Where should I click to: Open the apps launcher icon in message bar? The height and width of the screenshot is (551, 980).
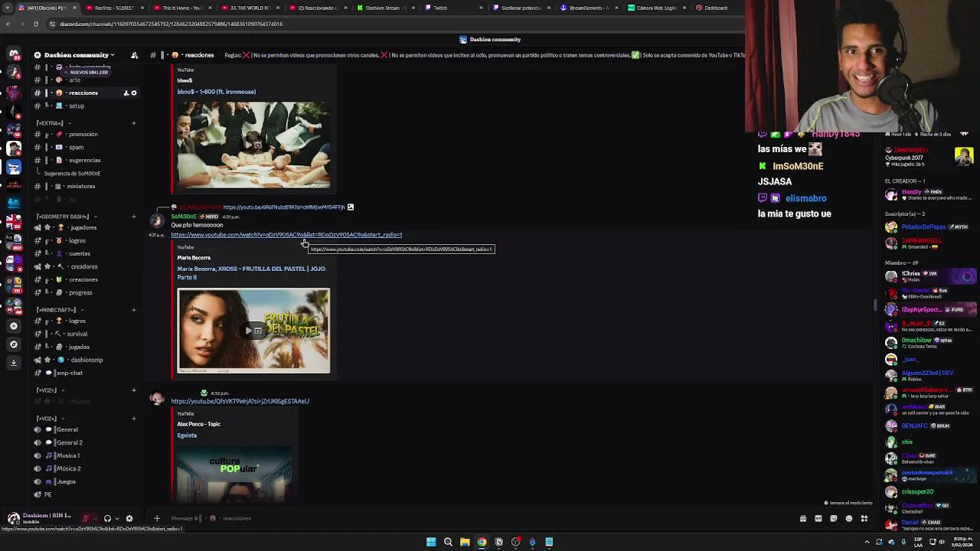point(864,518)
